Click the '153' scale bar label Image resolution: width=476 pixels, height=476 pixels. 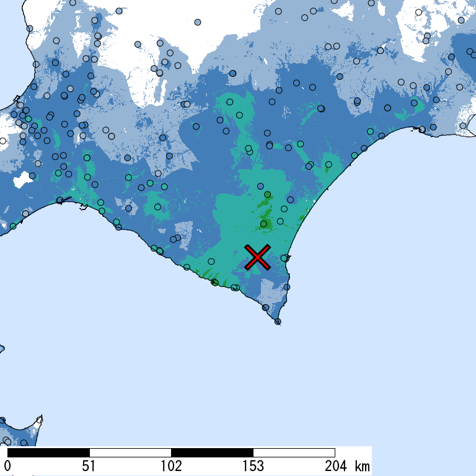pyautogui.click(x=253, y=466)
